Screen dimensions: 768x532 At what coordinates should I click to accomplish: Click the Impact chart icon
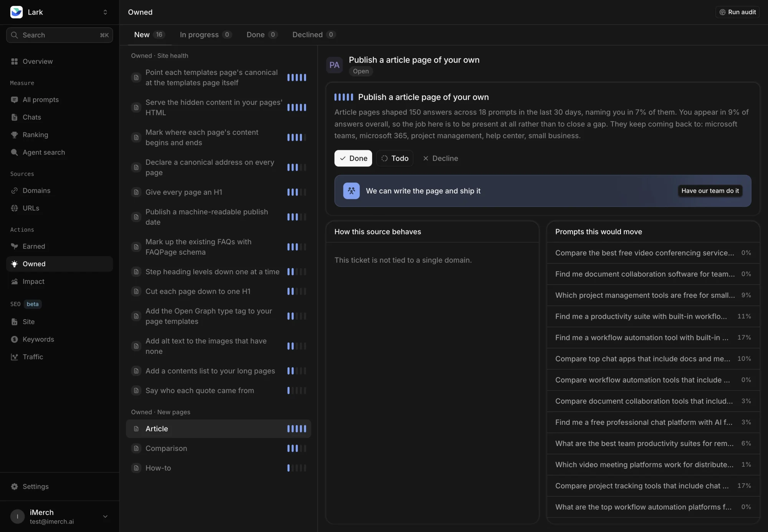(x=15, y=282)
